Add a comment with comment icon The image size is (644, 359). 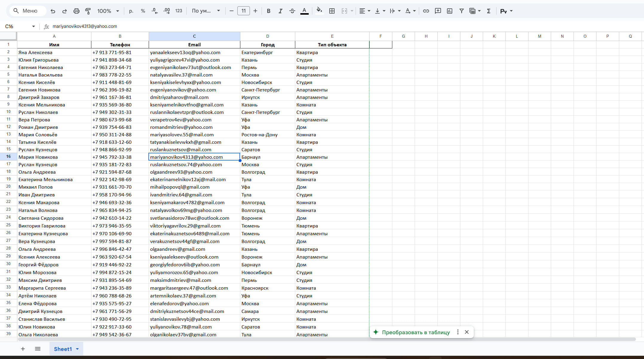[x=438, y=11]
